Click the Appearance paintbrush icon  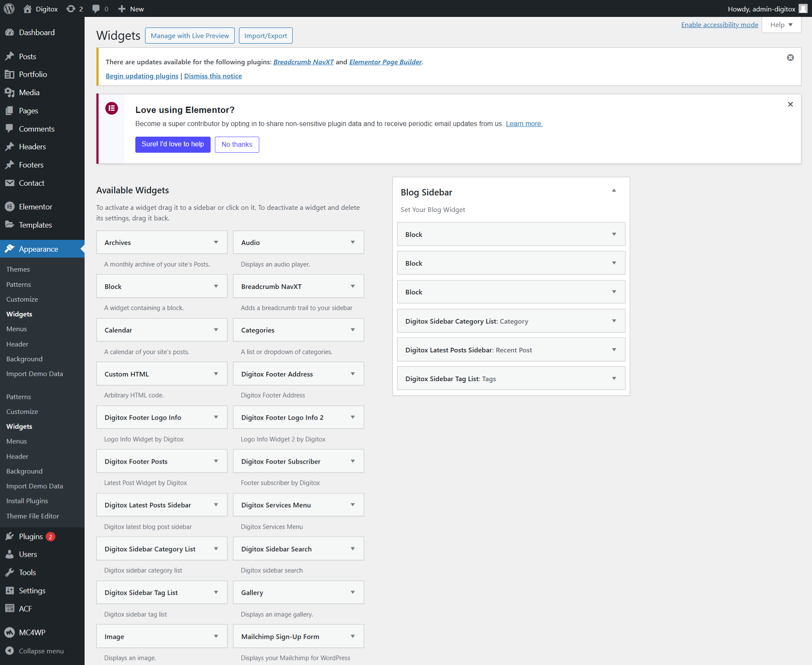click(x=10, y=249)
